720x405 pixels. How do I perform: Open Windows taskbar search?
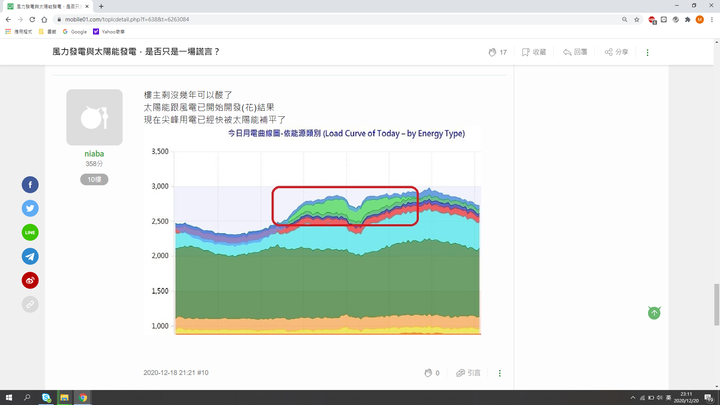click(x=27, y=398)
